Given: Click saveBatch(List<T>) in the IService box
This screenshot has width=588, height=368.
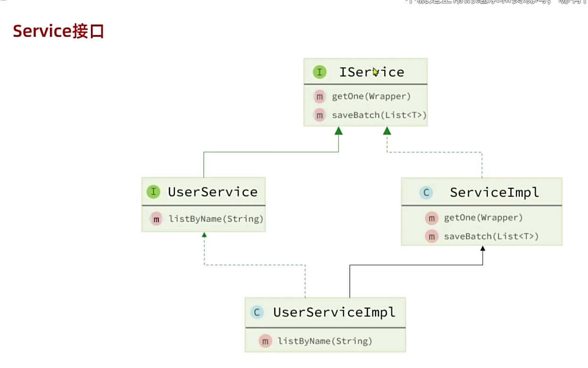Looking at the screenshot, I should click(x=379, y=115).
